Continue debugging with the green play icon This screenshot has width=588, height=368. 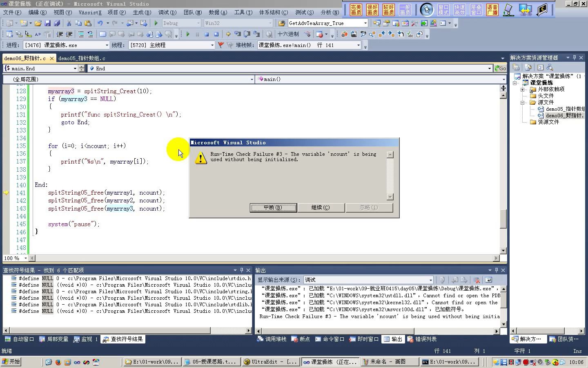tap(188, 34)
